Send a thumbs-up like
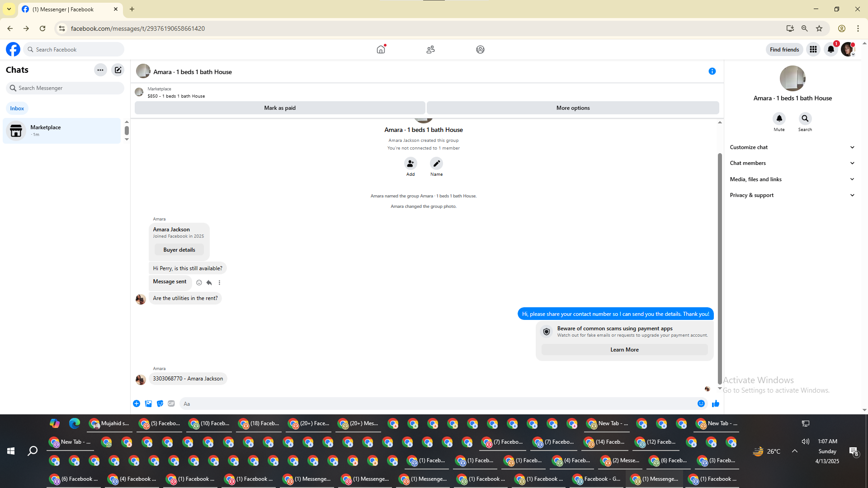868x488 pixels. point(715,404)
